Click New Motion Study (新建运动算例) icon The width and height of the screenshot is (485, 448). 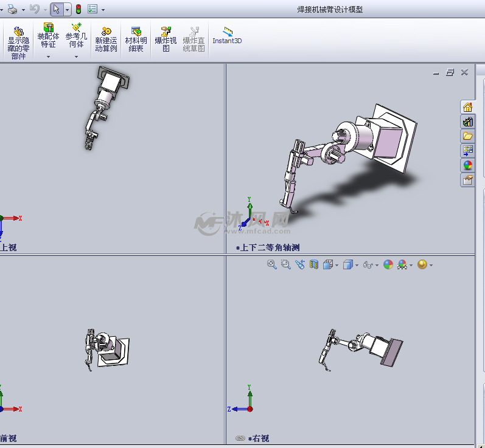(x=105, y=41)
